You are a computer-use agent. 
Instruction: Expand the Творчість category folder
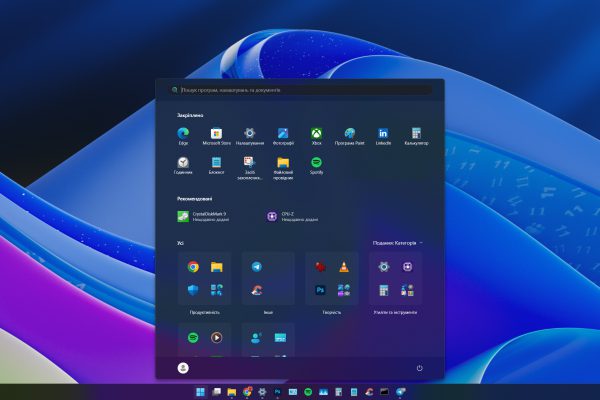coord(331,280)
